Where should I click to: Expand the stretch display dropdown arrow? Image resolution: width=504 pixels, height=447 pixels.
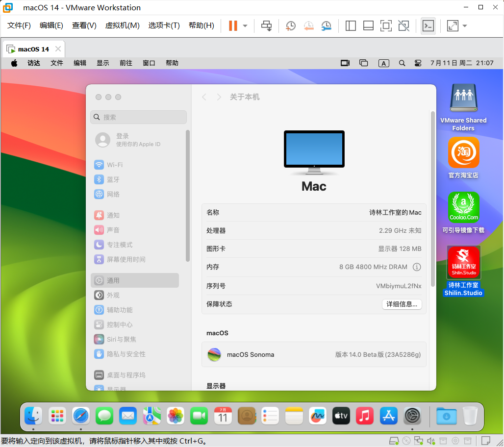(465, 25)
